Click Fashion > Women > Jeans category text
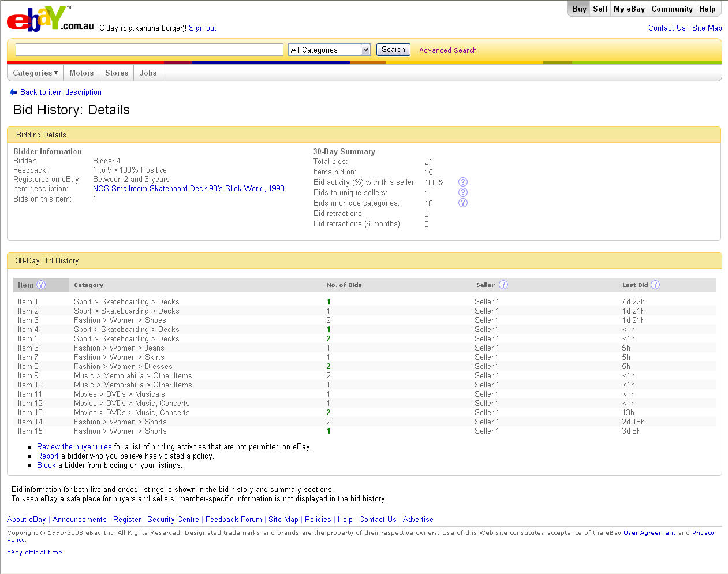 click(x=119, y=348)
